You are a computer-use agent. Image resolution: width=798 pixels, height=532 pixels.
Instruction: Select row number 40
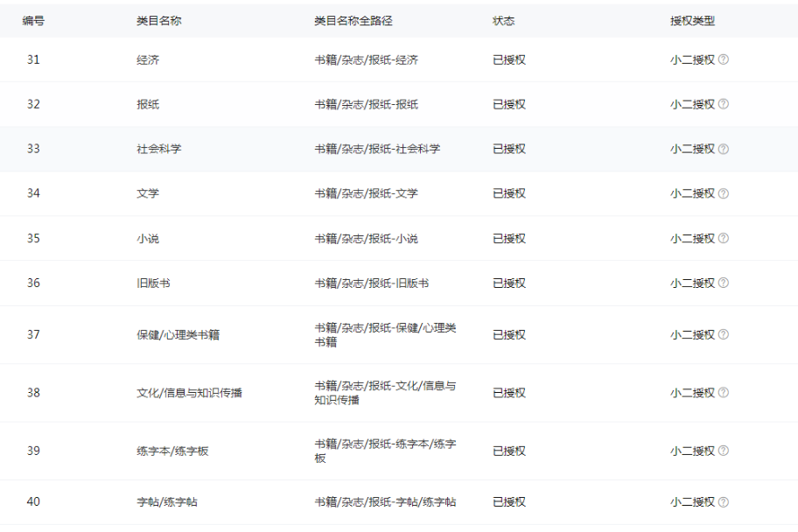coord(33,501)
